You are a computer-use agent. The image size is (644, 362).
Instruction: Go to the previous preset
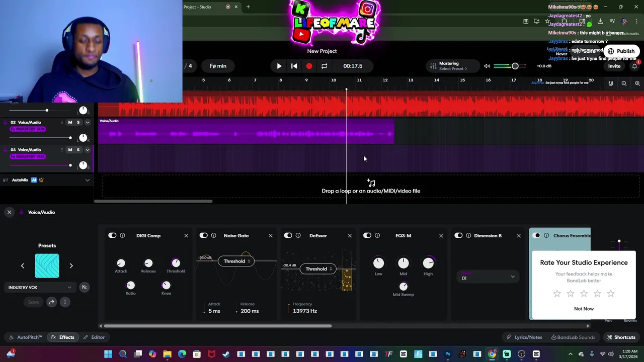coord(22,265)
